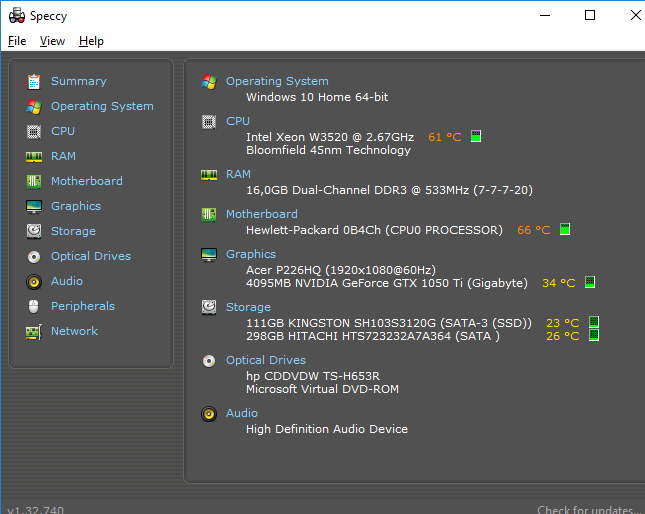The width and height of the screenshot is (645, 514).
Task: Show RAM details from sidebar
Action: (x=63, y=156)
